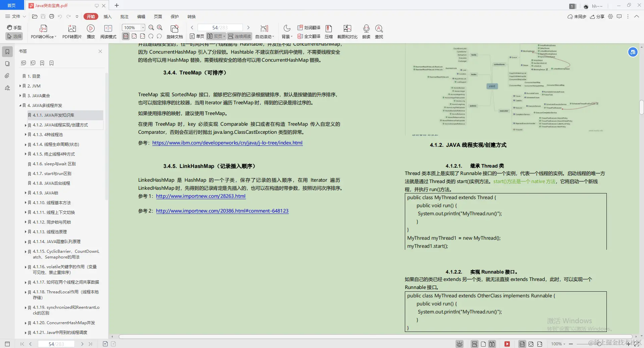This screenshot has height=348, width=644.
Task: Switch to the 首页 tab
Action: 12,5
